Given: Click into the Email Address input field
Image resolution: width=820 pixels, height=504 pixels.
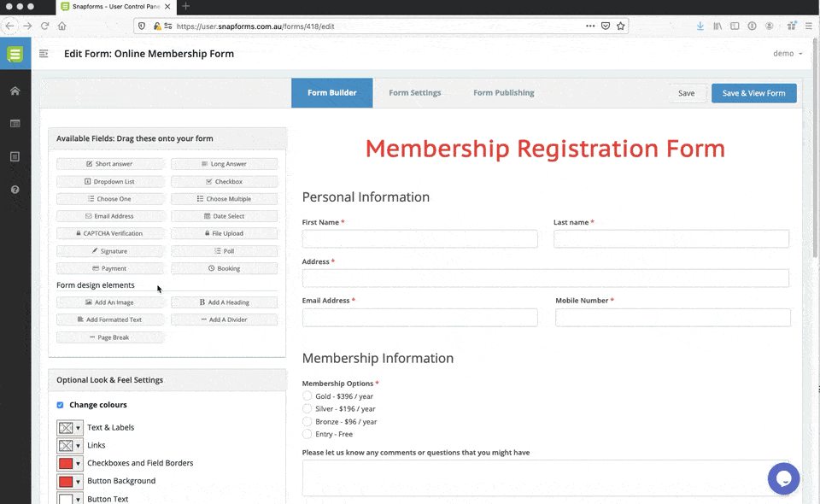Looking at the screenshot, I should coord(419,318).
